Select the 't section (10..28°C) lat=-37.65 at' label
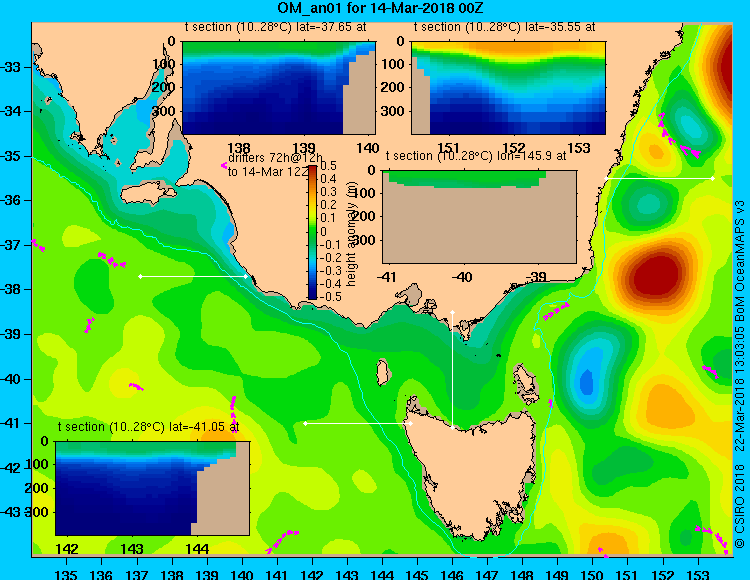The width and height of the screenshot is (750, 580). (276, 27)
